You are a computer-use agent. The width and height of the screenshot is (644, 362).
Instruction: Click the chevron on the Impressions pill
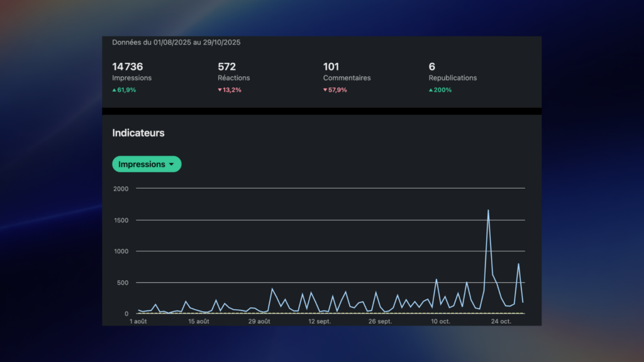[171, 164]
